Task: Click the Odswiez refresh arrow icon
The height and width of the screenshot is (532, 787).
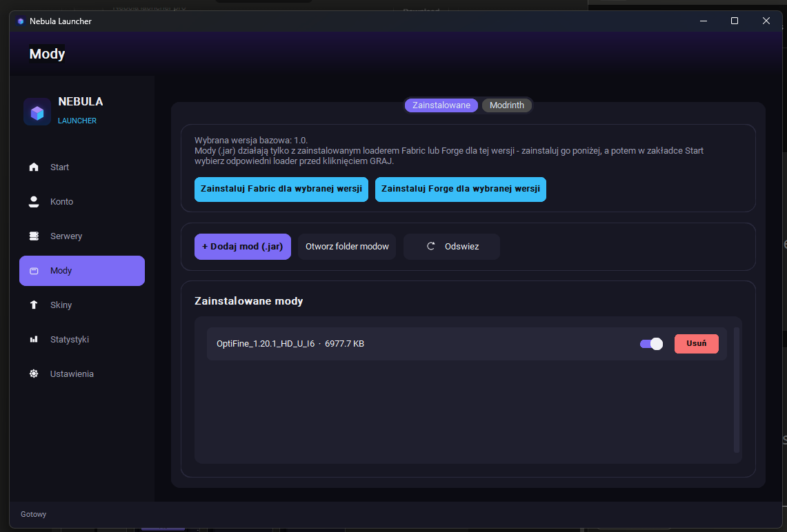Action: click(x=430, y=246)
